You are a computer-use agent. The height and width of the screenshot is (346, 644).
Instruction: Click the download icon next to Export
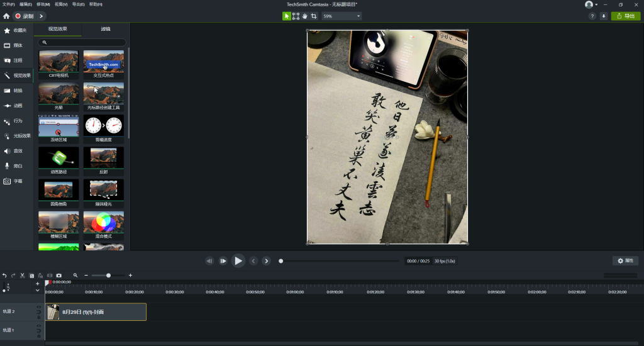(604, 16)
